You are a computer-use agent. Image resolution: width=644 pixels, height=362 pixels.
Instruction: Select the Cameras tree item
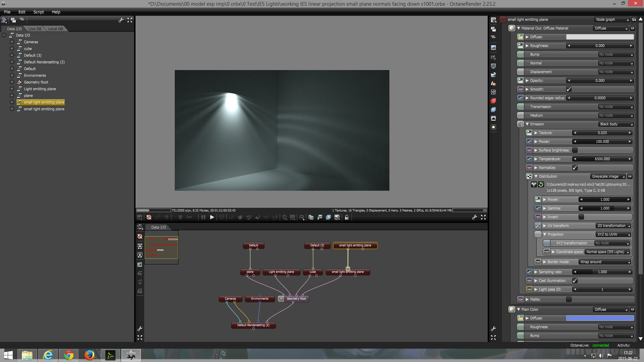coord(31,42)
